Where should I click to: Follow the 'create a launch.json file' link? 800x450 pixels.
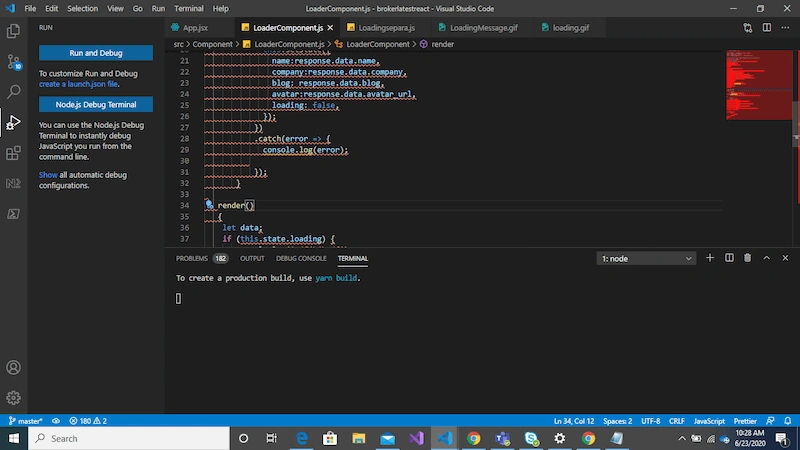(x=79, y=84)
